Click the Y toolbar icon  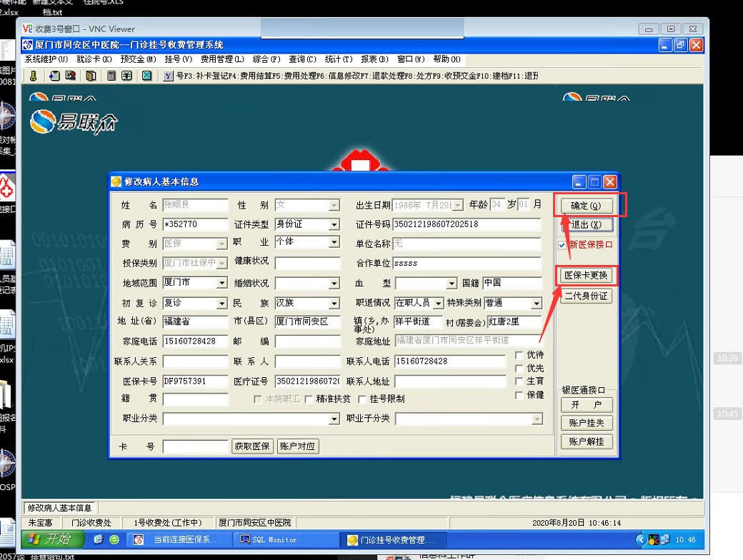168,76
